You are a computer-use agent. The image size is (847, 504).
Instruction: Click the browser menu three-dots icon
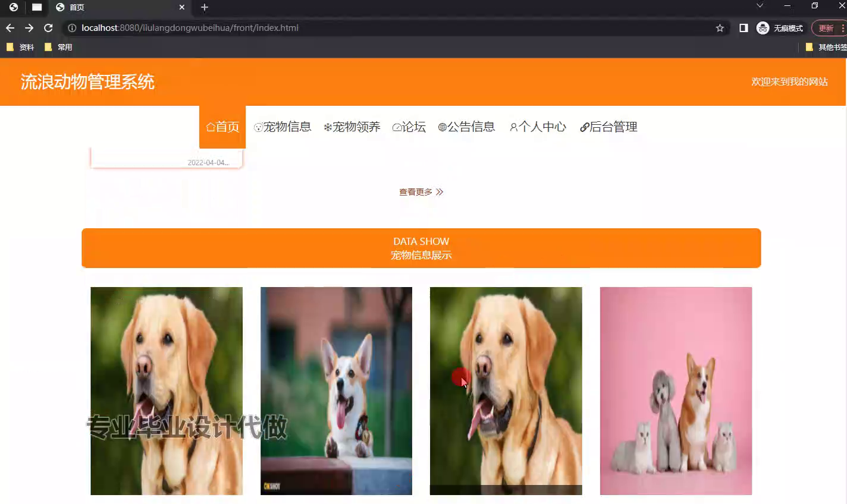pyautogui.click(x=843, y=28)
